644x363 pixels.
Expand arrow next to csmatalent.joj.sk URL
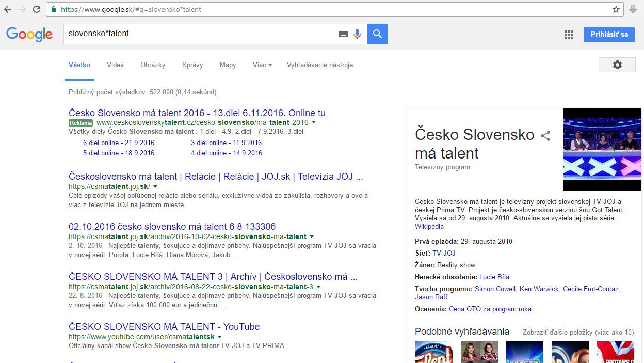click(x=155, y=186)
